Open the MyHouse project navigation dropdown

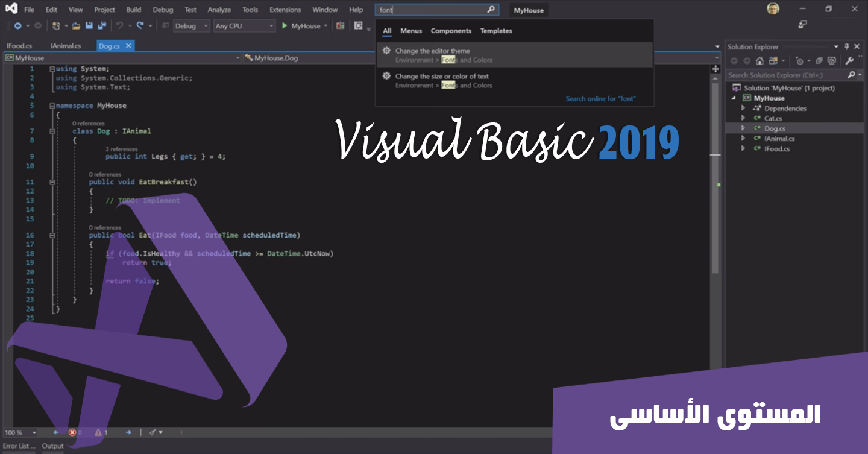coord(122,58)
